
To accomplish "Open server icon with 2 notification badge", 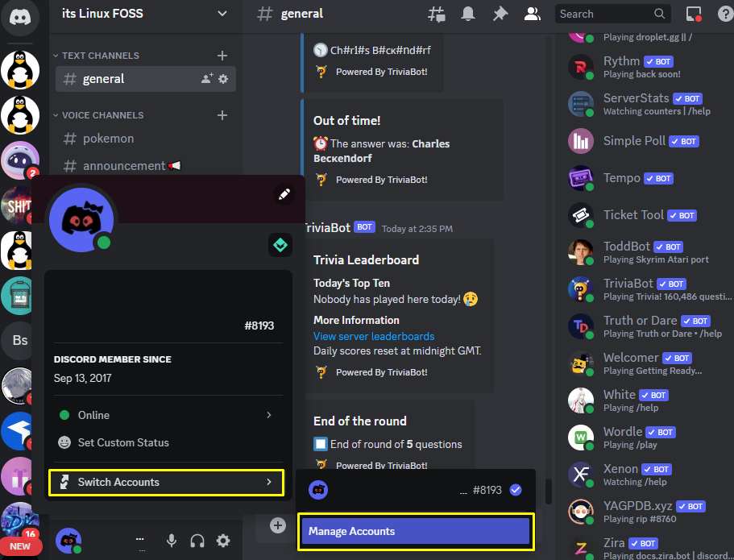I will click(x=19, y=160).
